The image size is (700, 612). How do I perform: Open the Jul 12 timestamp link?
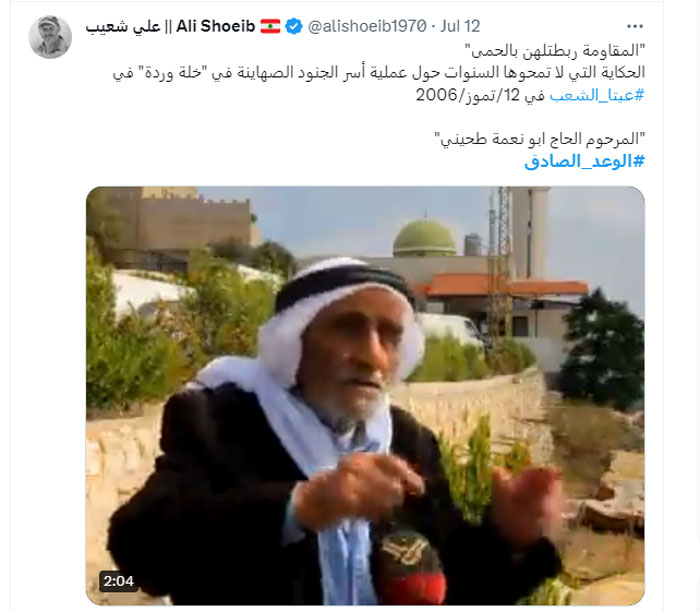pyautogui.click(x=460, y=26)
